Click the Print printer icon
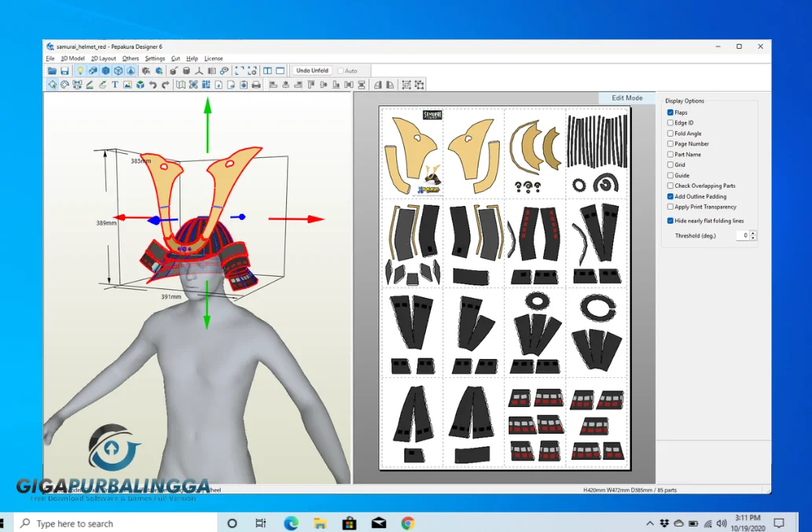 tap(256, 84)
